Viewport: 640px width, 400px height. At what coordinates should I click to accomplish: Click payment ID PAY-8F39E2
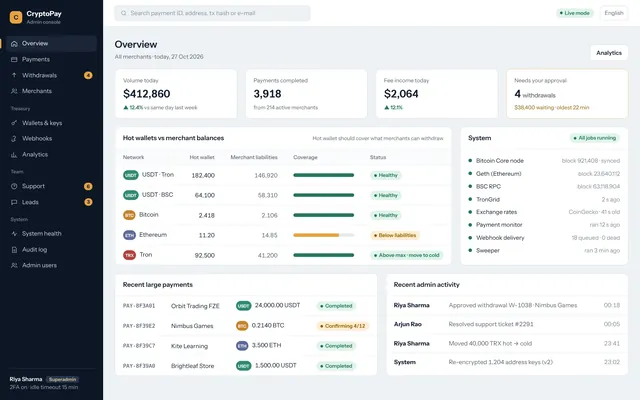pyautogui.click(x=139, y=326)
